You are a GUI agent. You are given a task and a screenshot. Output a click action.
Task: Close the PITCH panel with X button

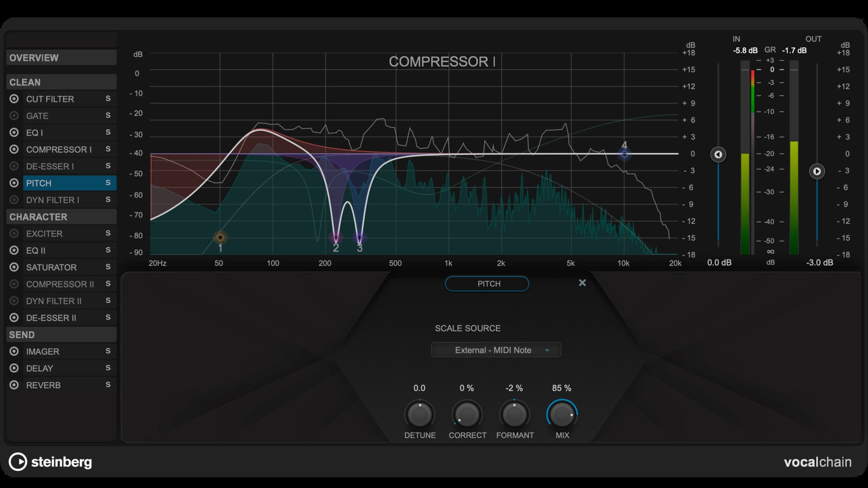pyautogui.click(x=582, y=283)
